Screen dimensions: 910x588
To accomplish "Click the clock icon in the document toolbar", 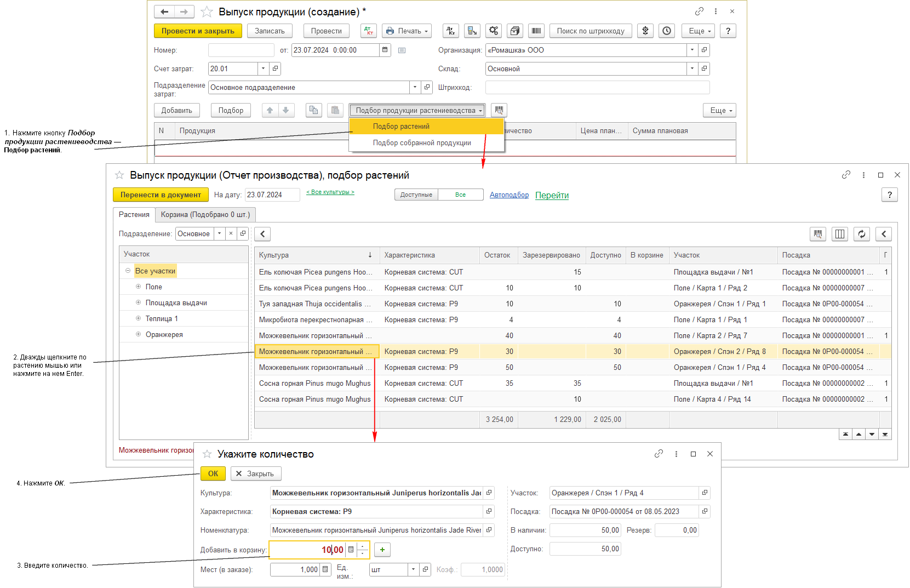I will (x=666, y=31).
